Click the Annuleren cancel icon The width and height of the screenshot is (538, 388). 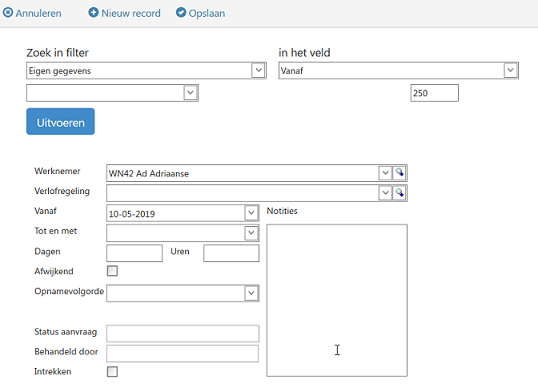click(x=8, y=13)
